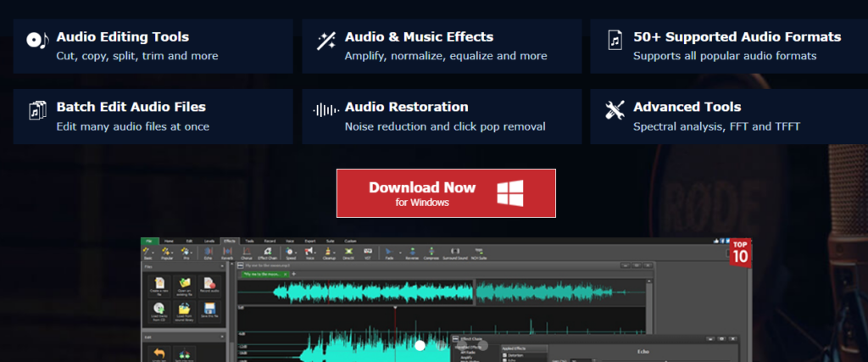Click the white active carousel dot

click(420, 346)
